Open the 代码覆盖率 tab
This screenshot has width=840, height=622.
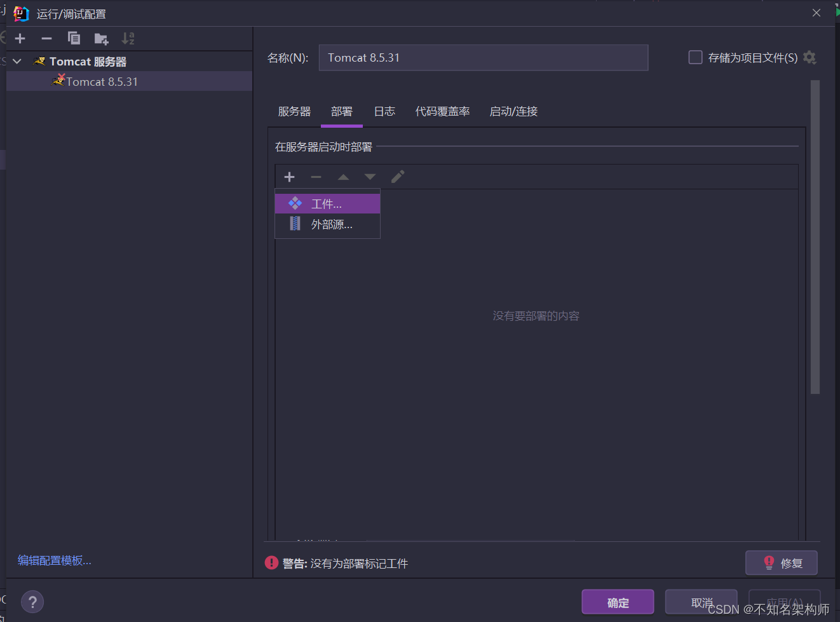pyautogui.click(x=442, y=111)
